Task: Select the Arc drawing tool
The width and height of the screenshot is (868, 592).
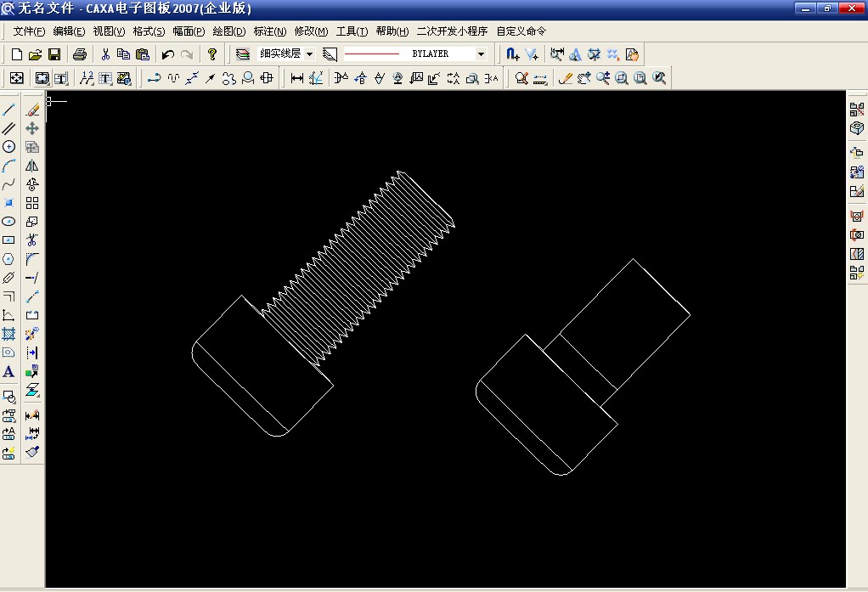Action: (x=8, y=166)
